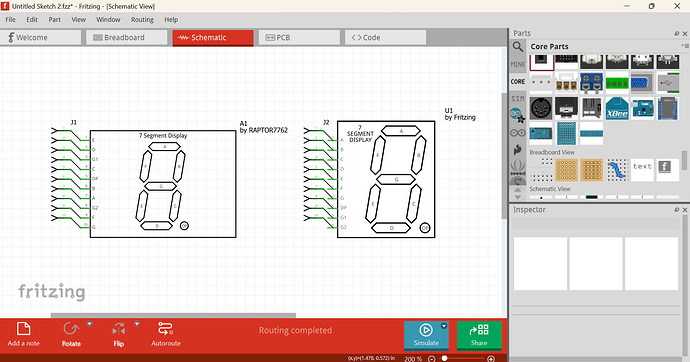Click the canvas horizontal scrollbar
690x362 pixels.
pos(173,315)
